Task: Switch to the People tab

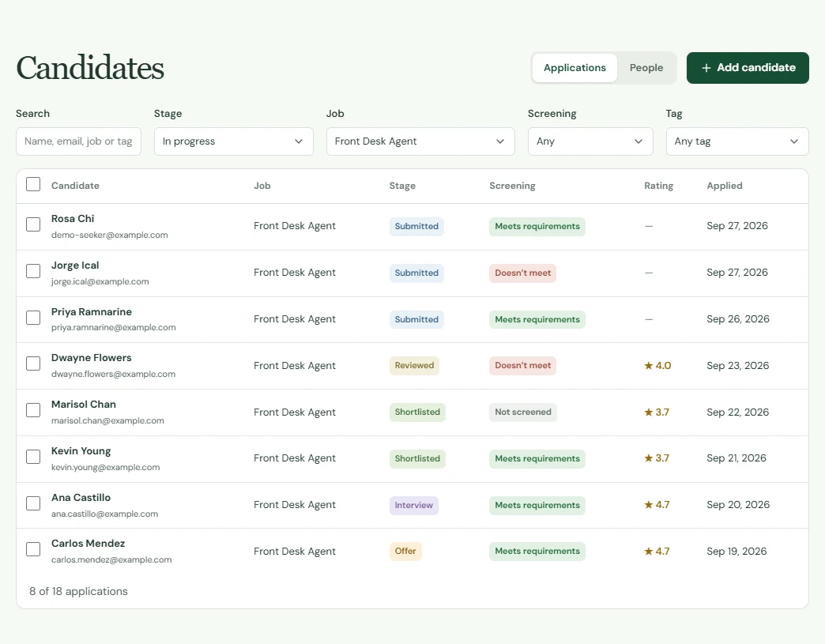Action: [x=646, y=68]
